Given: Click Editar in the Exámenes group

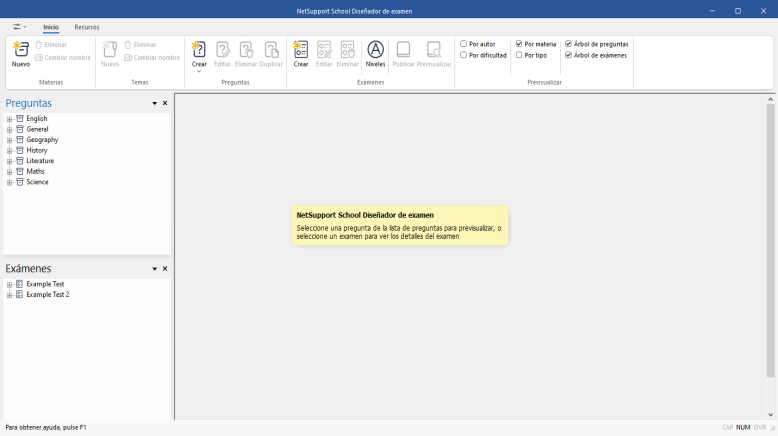Looking at the screenshot, I should click(324, 54).
